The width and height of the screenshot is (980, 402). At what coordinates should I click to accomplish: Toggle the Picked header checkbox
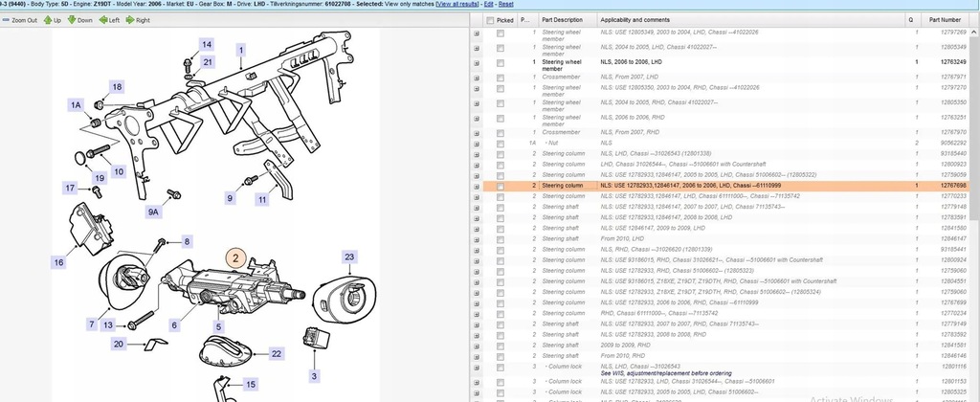pos(489,20)
